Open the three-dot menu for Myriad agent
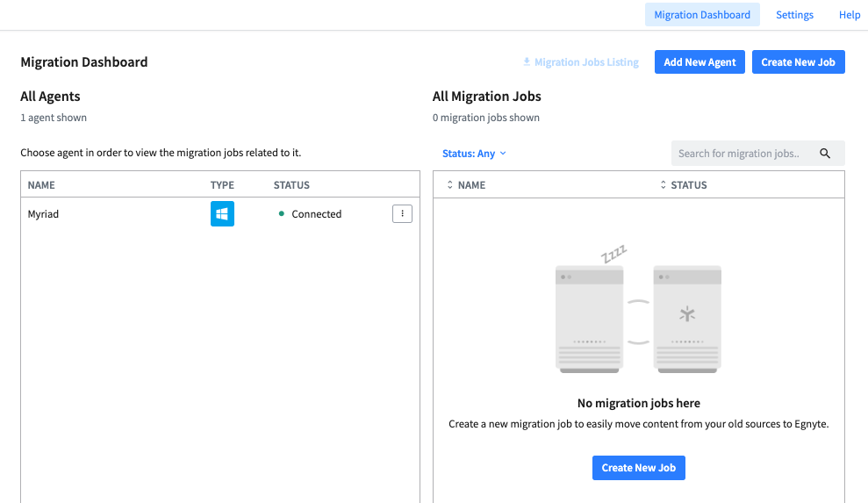 [x=403, y=214]
